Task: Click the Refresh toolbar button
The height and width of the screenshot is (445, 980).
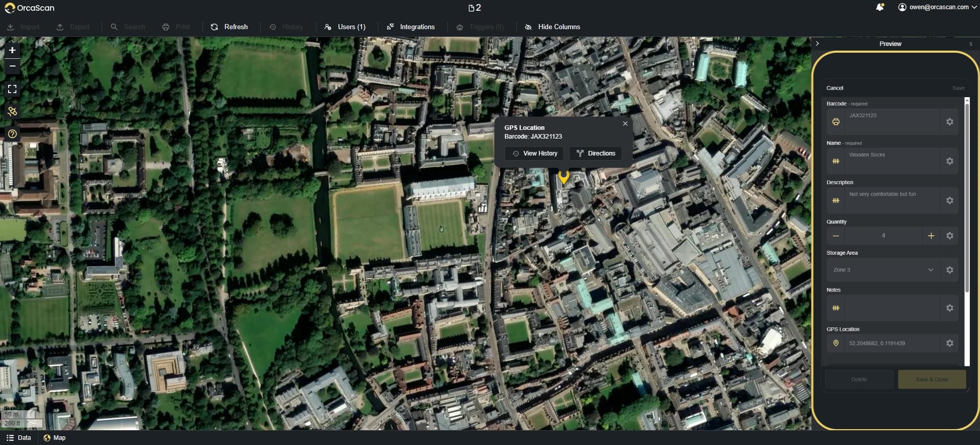Action: click(x=229, y=27)
